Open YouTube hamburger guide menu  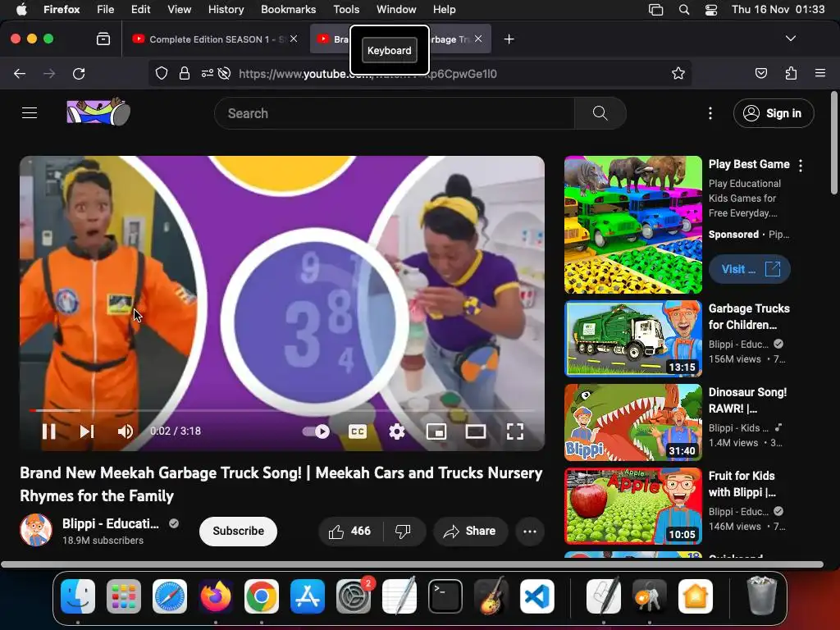[30, 113]
